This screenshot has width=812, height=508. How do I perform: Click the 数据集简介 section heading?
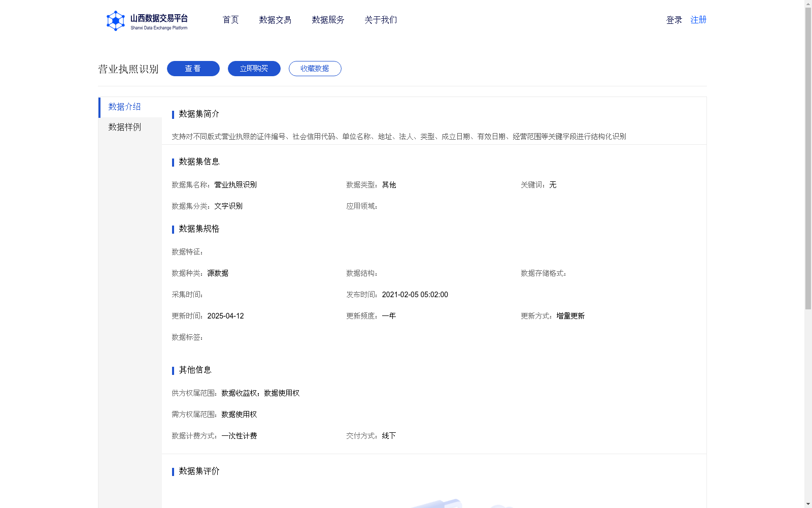pyautogui.click(x=199, y=114)
